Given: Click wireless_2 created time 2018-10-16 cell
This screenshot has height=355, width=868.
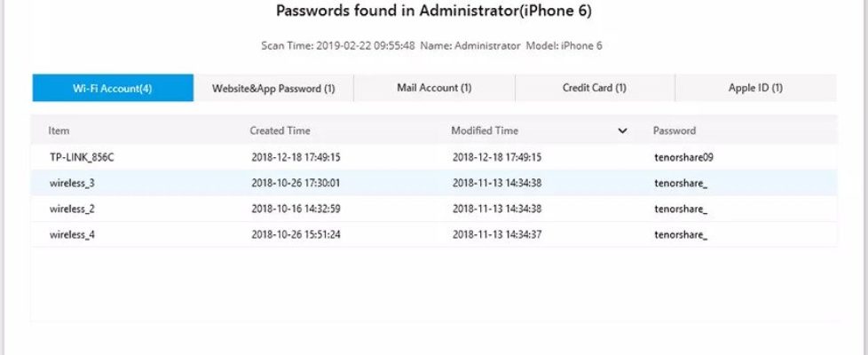Looking at the screenshot, I should point(296,209).
